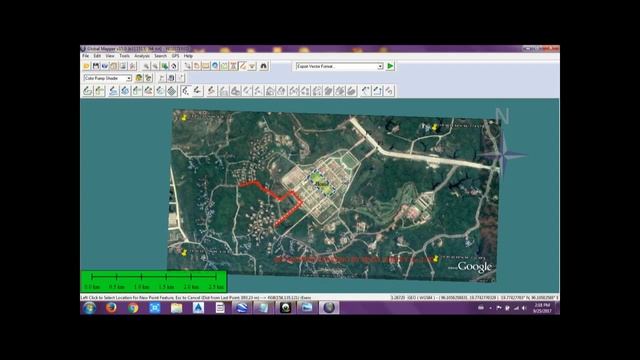Open the Edit menu

[x=97, y=56]
